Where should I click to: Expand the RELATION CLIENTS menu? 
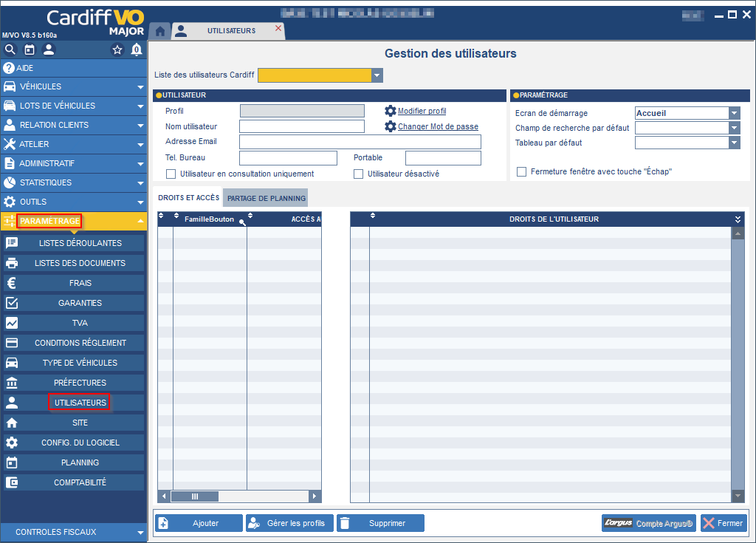pos(140,126)
